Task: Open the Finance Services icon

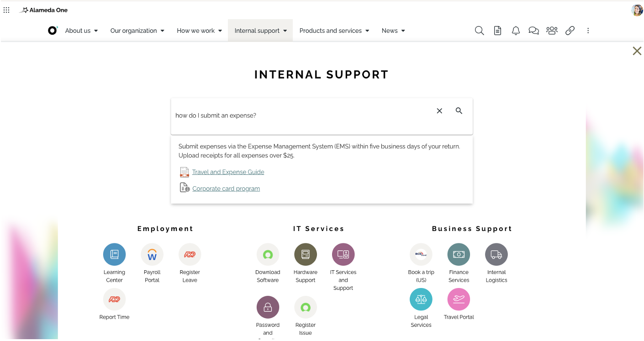Action: click(x=459, y=254)
